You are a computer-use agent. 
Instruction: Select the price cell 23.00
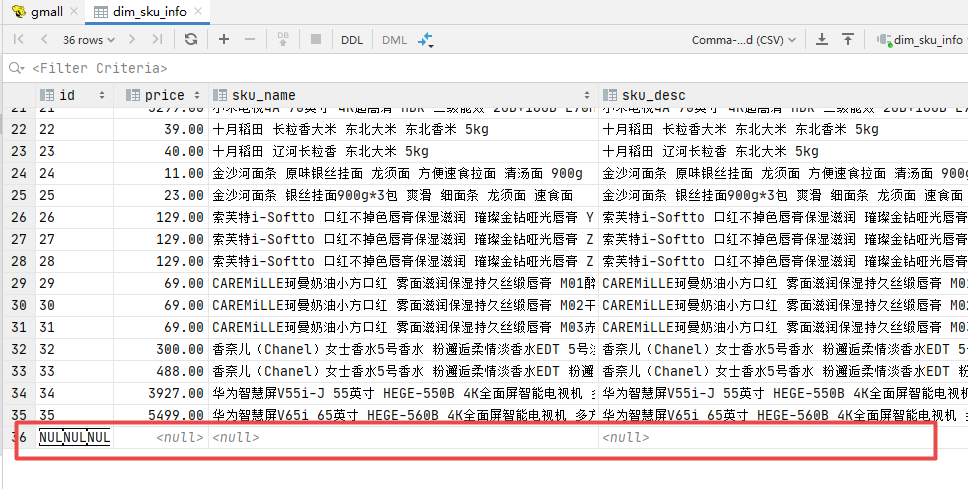[x=161, y=195]
